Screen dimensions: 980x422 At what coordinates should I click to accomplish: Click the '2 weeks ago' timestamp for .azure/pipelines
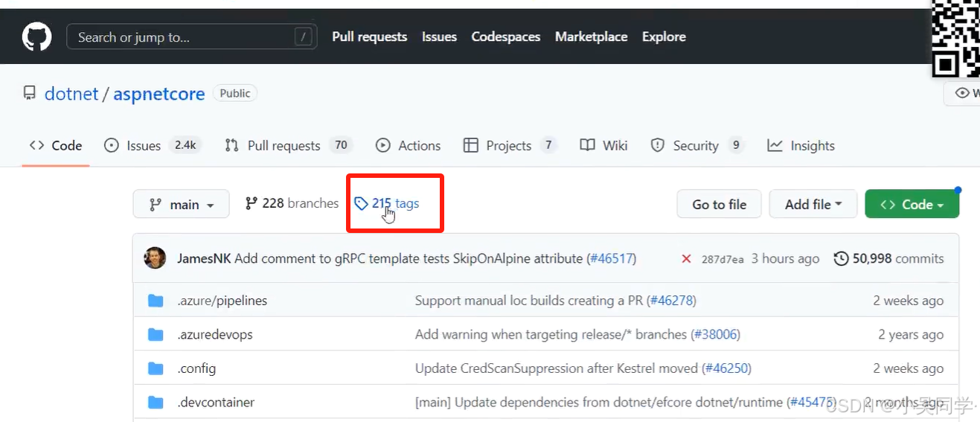tap(908, 301)
